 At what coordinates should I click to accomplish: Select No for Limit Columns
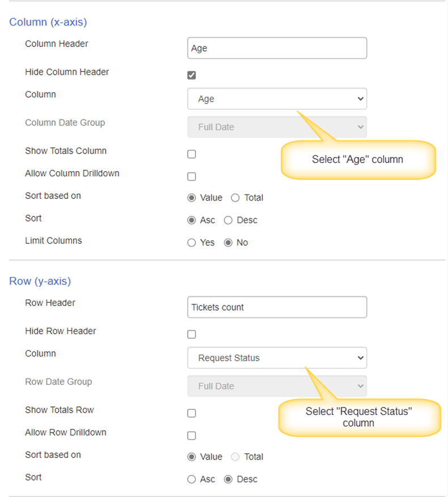(228, 243)
